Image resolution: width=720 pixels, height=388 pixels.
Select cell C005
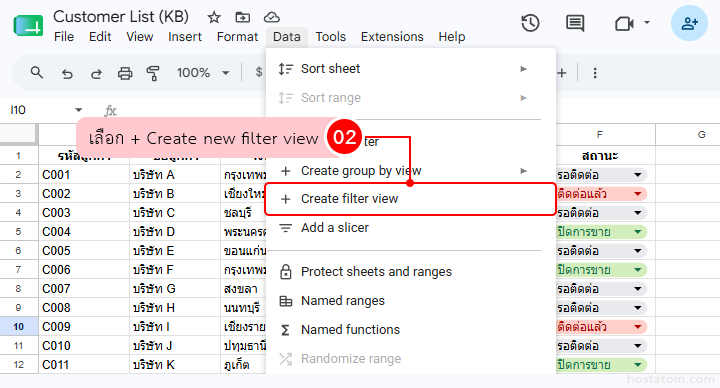click(84, 251)
